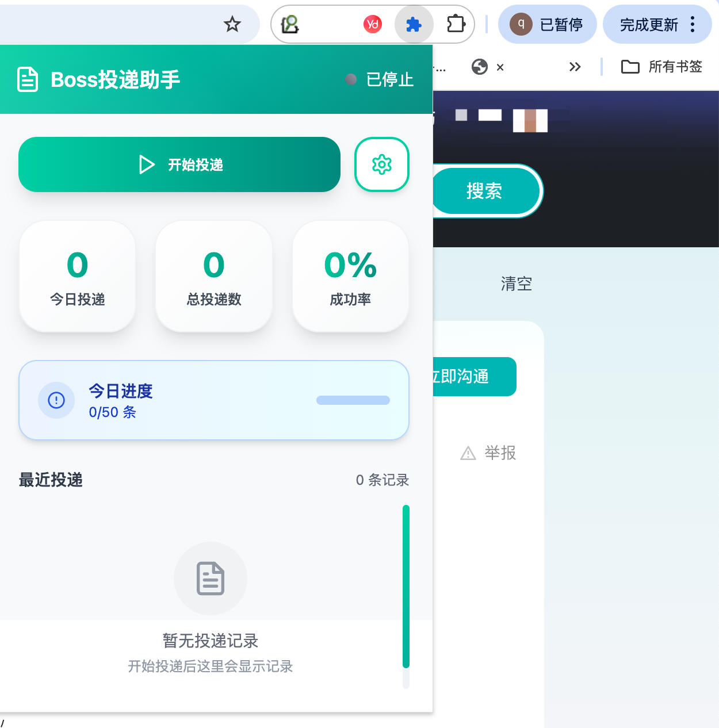Click the q profile avatar
Viewport: 719px width, 728px height.
click(521, 24)
